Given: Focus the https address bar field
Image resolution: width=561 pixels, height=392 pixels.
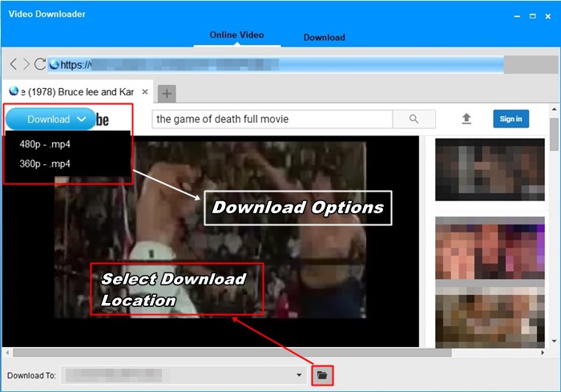Looking at the screenshot, I should click(x=276, y=64).
